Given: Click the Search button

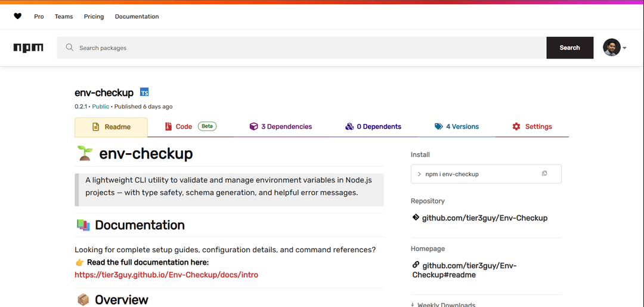Looking at the screenshot, I should click(569, 48).
